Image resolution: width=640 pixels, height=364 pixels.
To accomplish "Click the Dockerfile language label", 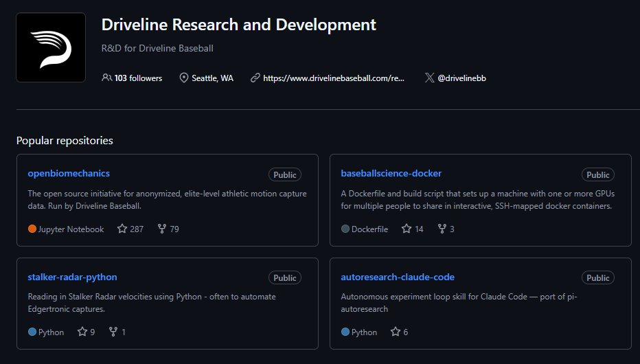I will click(x=370, y=229).
